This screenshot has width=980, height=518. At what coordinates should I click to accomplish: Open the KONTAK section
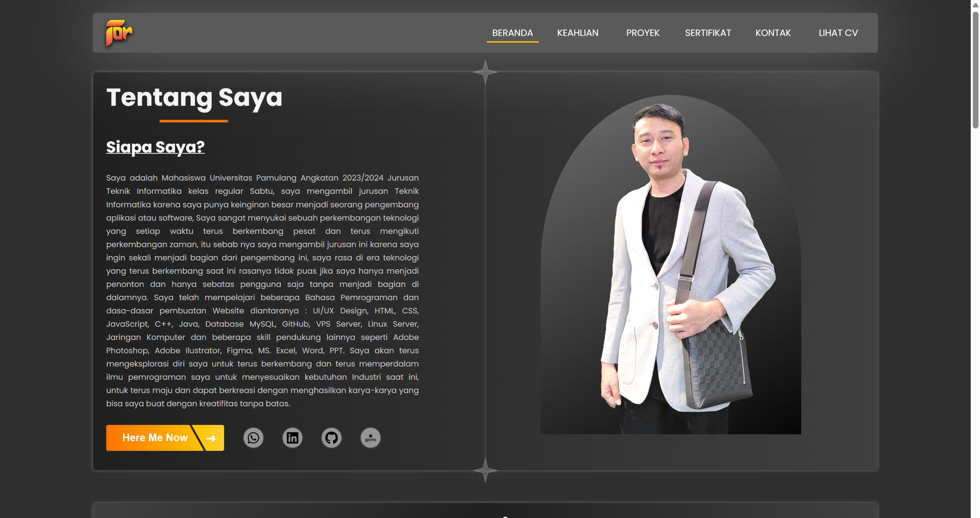point(773,33)
